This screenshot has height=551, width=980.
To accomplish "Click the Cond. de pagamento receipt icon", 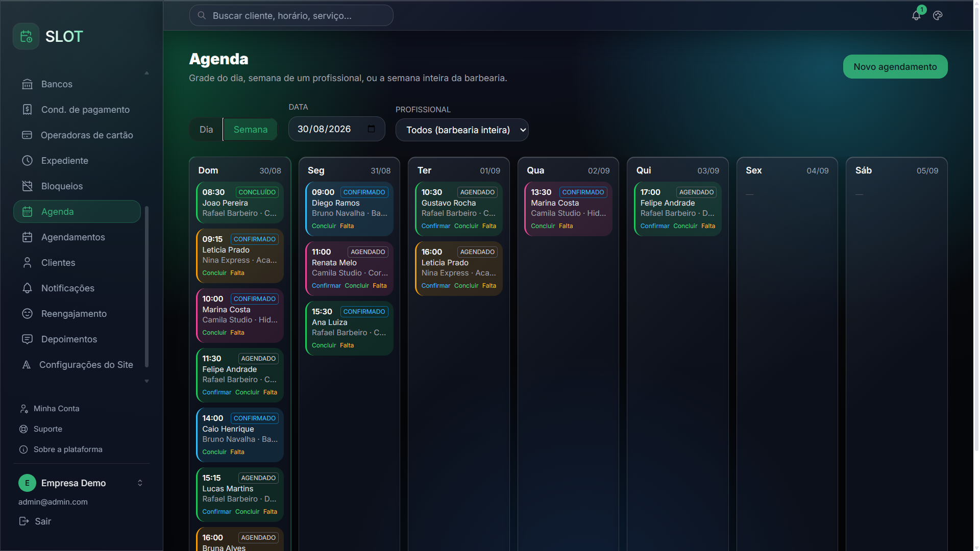I will (x=28, y=110).
